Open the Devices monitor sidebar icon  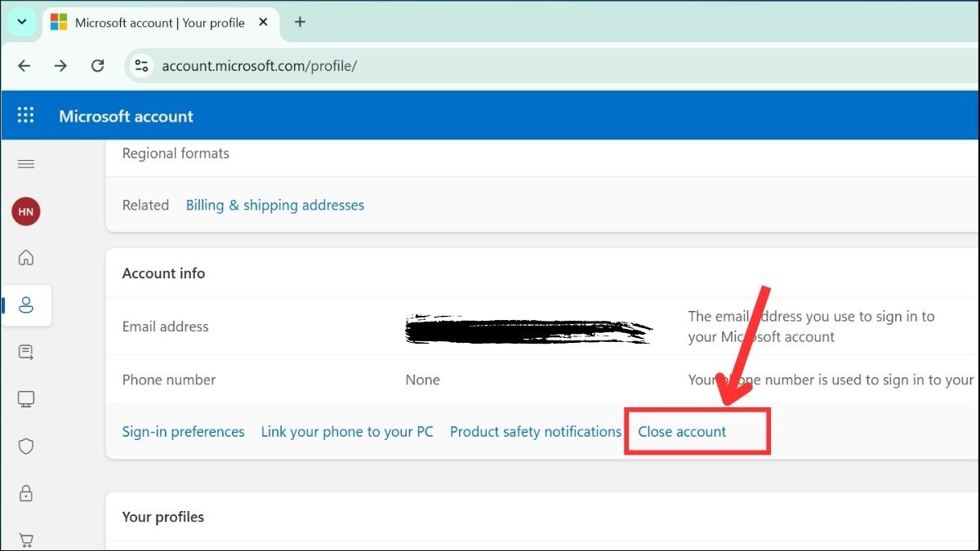(26, 399)
